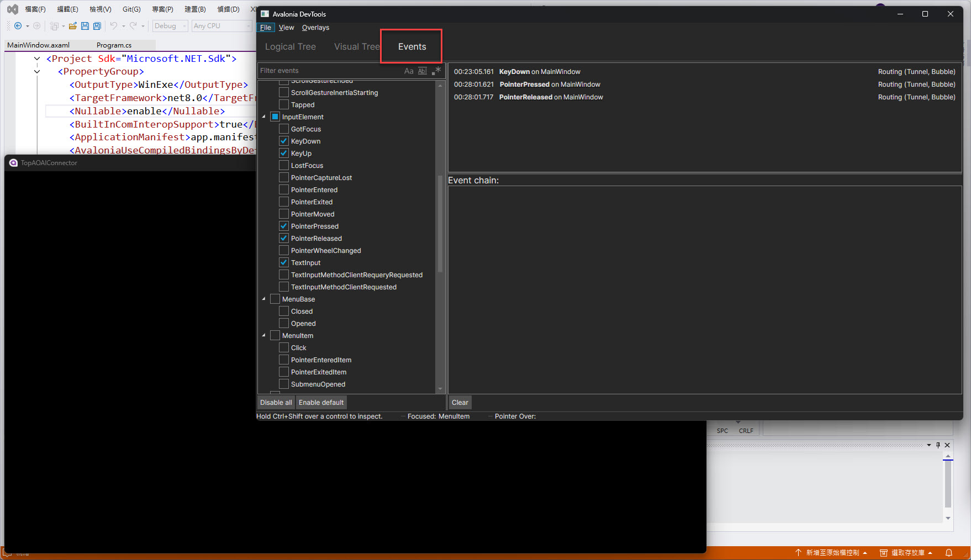The width and height of the screenshot is (971, 560).
Task: Toggle regex filter icon in DevTools
Action: 436,71
